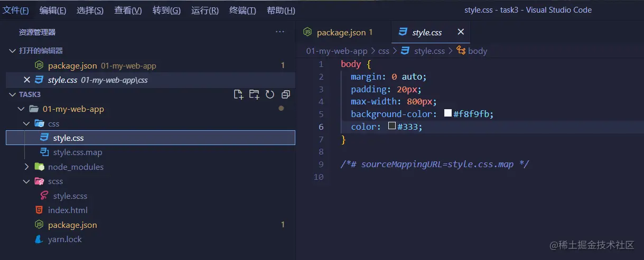Click line number 1 in gutter
This screenshot has height=260, width=644.
(320, 64)
